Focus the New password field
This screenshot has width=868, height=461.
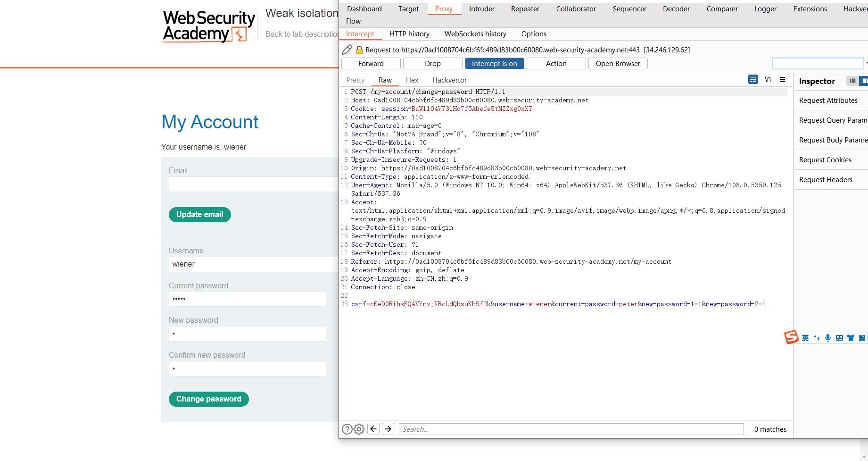[248, 334]
